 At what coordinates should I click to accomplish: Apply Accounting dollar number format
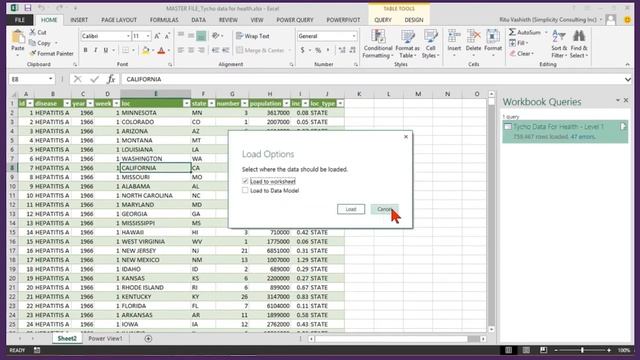click(x=302, y=50)
